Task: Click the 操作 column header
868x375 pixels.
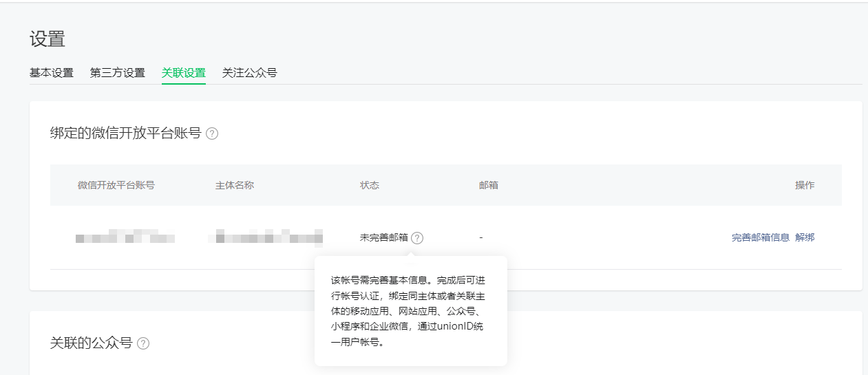Action: 805,186
